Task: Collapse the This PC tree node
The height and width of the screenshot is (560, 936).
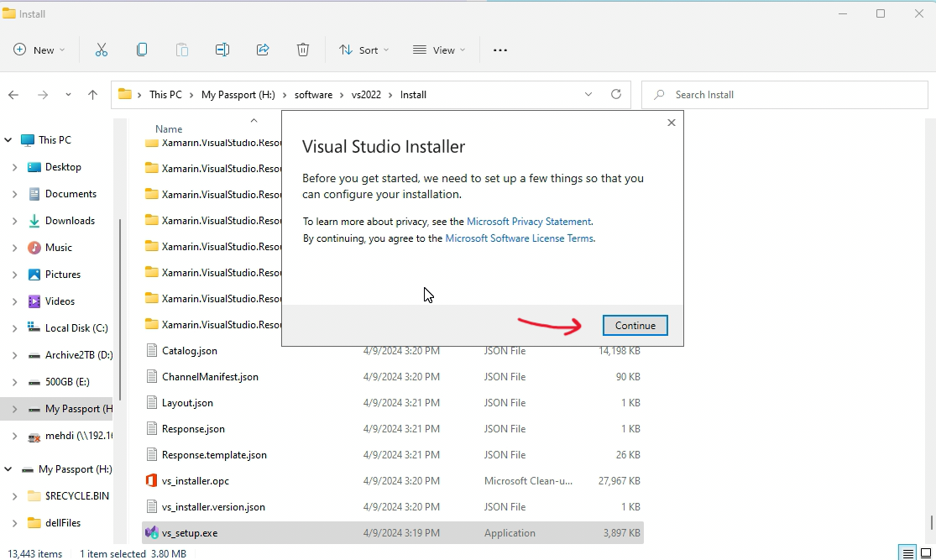Action: click(x=8, y=139)
